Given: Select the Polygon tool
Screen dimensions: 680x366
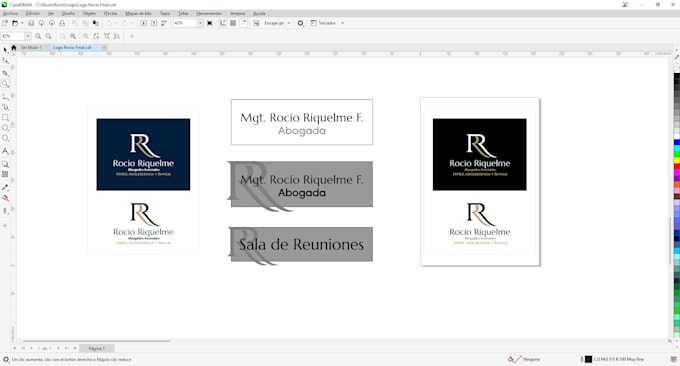Looking at the screenshot, I should point(5,138).
